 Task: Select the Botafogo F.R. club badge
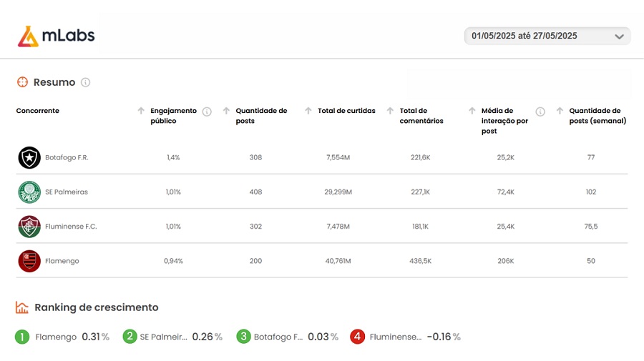29,157
